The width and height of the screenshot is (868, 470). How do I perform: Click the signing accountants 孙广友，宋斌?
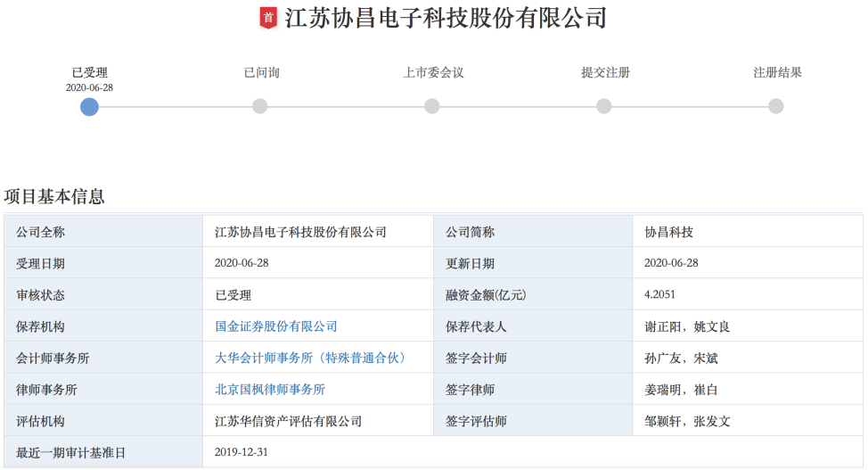(681, 358)
